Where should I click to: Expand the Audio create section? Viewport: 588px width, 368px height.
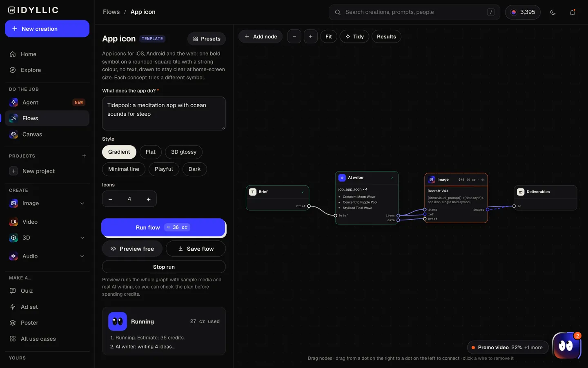pos(82,256)
